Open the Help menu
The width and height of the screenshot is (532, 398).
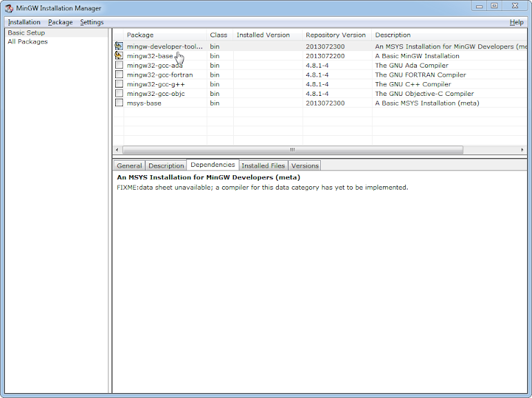516,22
